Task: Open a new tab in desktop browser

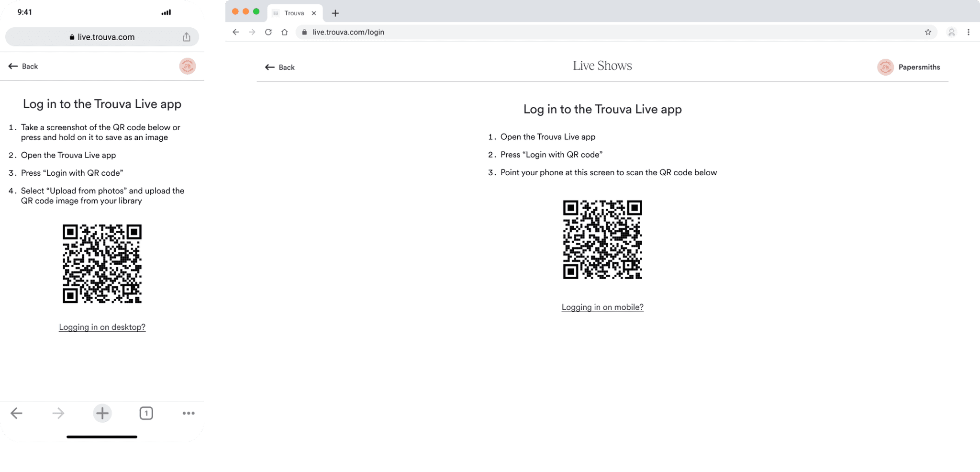Action: pyautogui.click(x=335, y=13)
